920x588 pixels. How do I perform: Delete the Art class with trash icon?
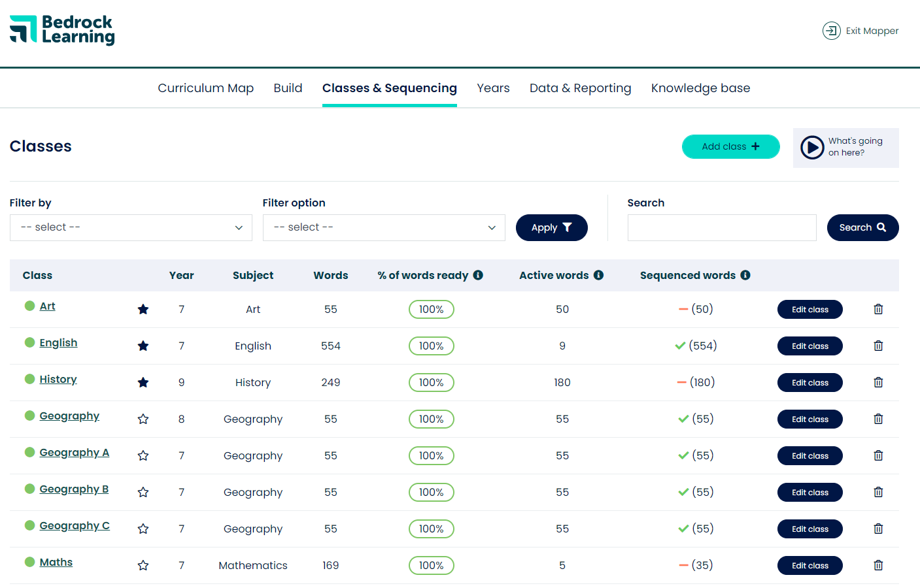878,309
